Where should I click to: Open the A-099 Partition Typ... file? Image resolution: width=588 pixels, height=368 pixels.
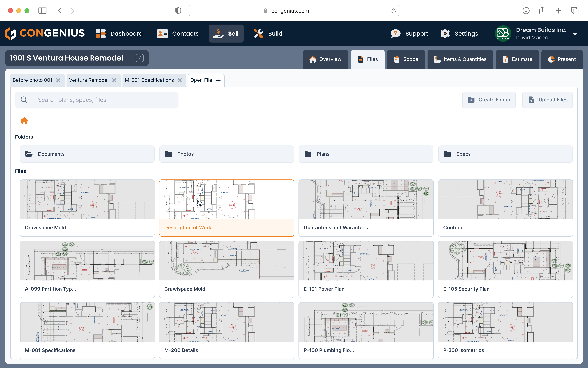tap(87, 269)
